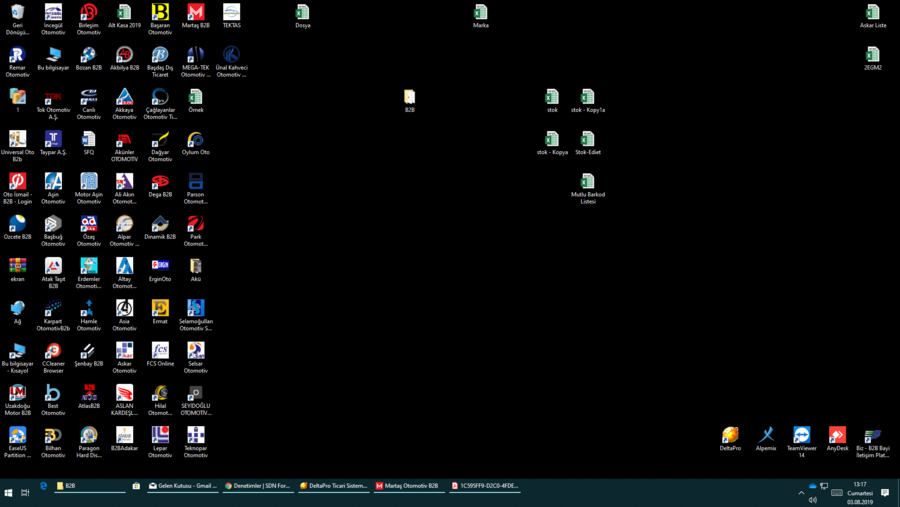Select the Martaş B2B desktop shortcut
This screenshot has width=900, height=507.
pos(196,13)
